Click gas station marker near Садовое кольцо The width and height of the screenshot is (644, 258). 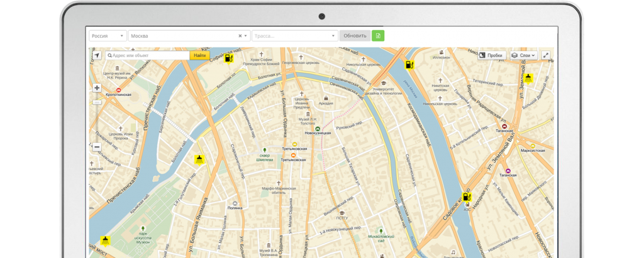(467, 197)
